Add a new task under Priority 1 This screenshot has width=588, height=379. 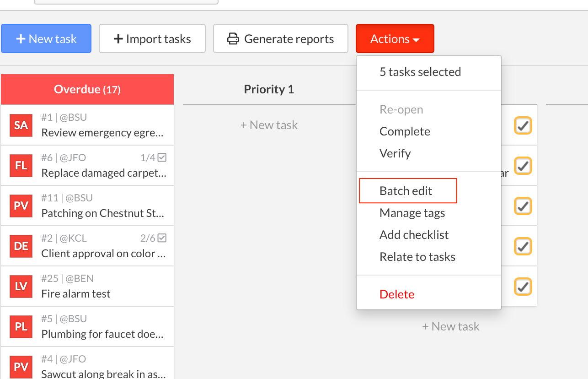point(269,125)
